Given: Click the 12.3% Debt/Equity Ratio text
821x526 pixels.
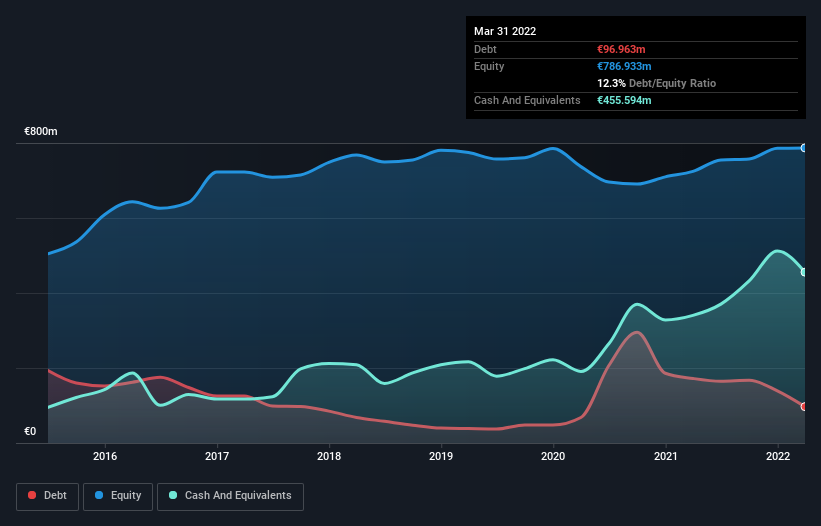Looking at the screenshot, I should click(657, 83).
